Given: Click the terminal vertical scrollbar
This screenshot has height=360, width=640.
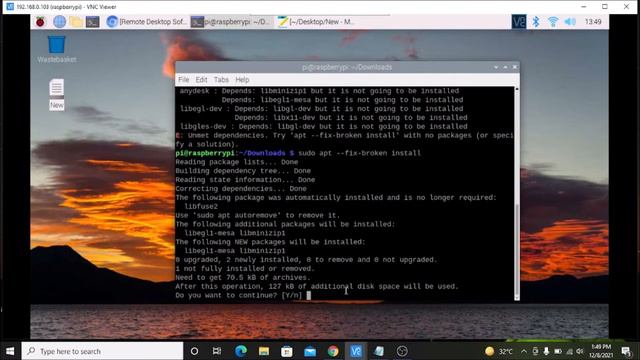Looking at the screenshot, I should pos(517,193).
